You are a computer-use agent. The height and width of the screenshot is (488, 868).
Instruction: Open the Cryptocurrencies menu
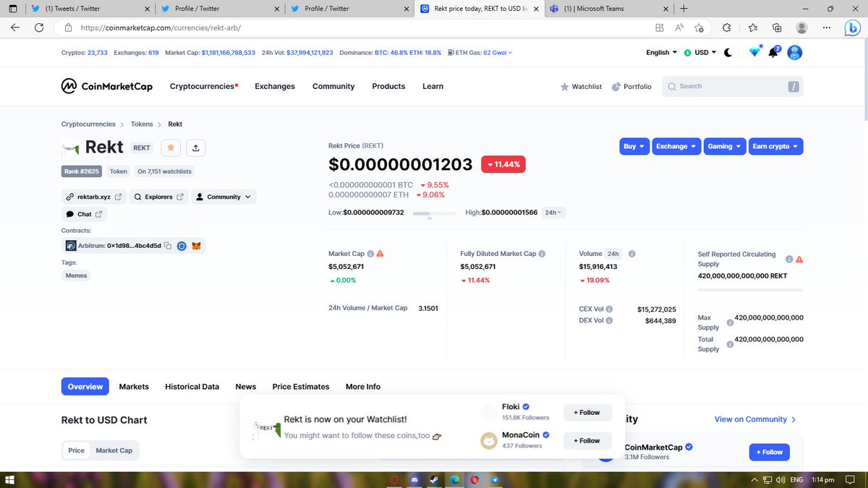tap(204, 86)
